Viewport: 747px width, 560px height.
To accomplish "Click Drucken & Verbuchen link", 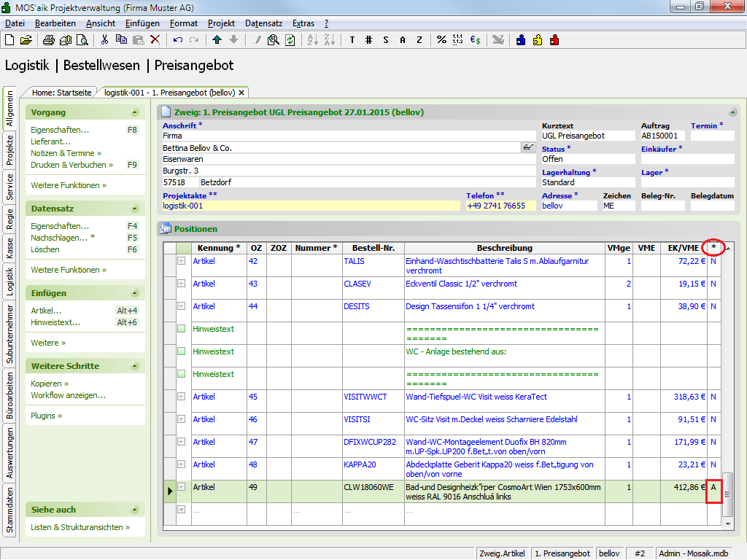I will click(x=71, y=165).
